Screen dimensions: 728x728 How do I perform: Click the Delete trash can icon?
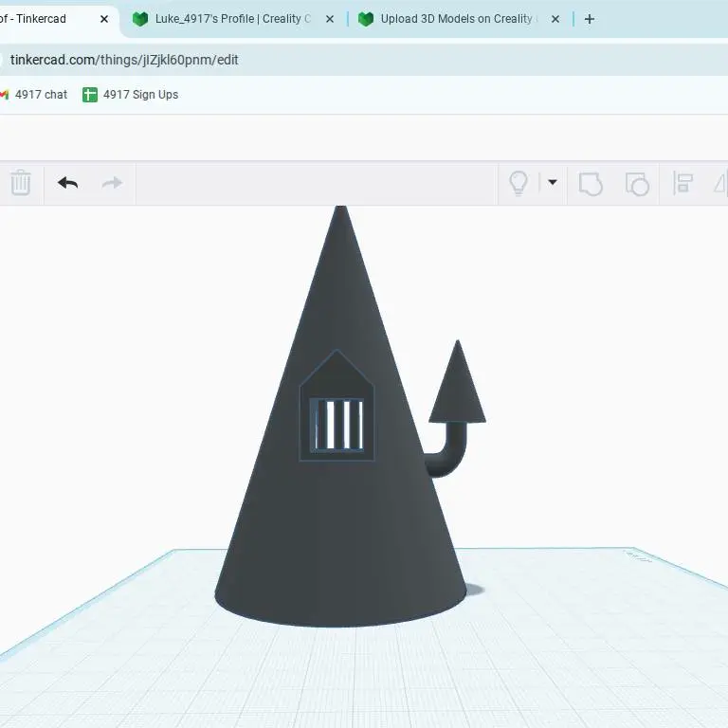point(21,183)
